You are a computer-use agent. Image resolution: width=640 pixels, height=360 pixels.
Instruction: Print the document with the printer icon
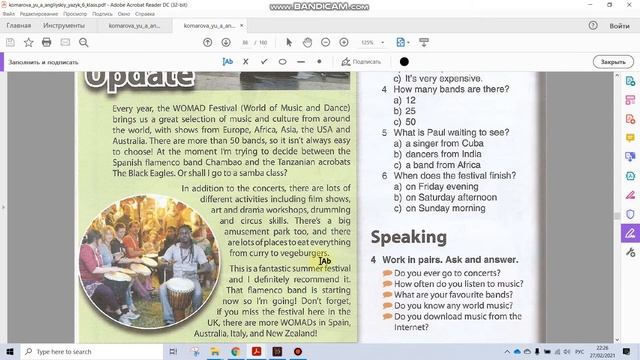point(47,42)
